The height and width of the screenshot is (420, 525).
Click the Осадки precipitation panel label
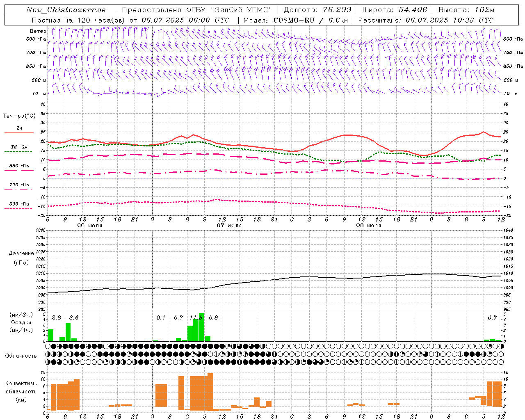pyautogui.click(x=21, y=322)
